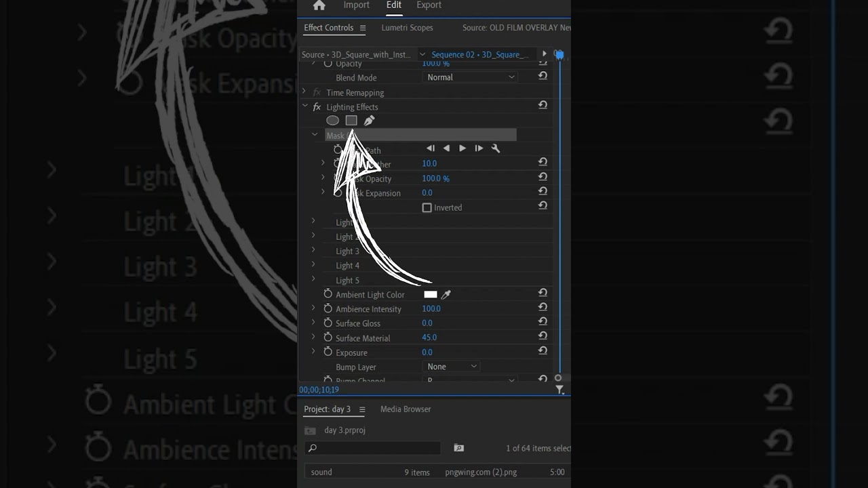The width and height of the screenshot is (868, 488).
Task: Open the Project day 3 panel menu
Action: [362, 409]
